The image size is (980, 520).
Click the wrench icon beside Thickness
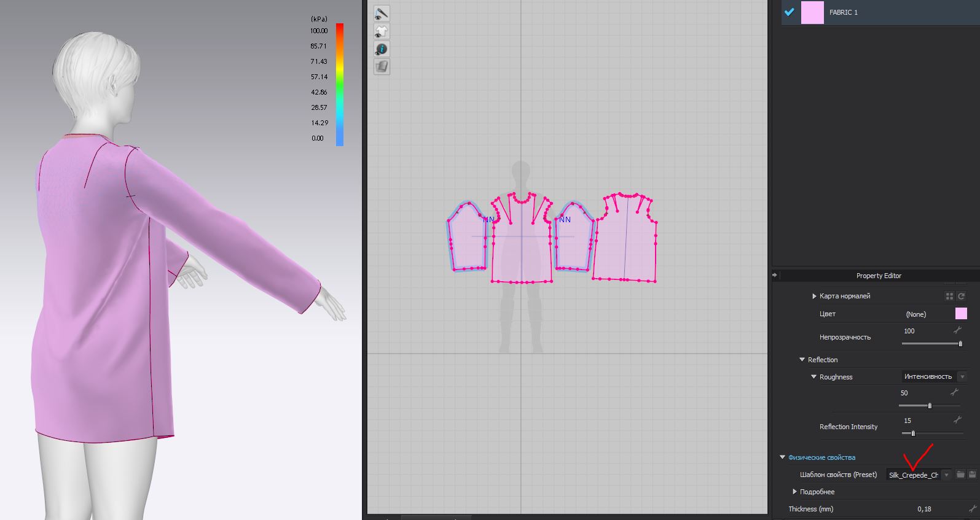(x=973, y=508)
